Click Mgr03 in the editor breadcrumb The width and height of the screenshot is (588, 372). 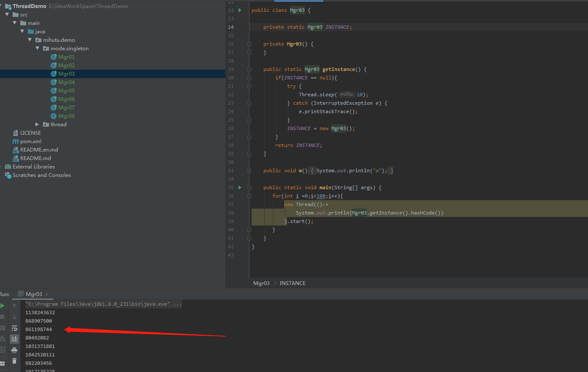coord(261,283)
